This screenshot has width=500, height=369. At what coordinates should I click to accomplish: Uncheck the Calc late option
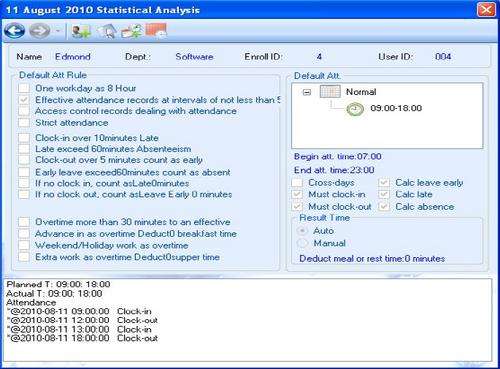point(384,194)
